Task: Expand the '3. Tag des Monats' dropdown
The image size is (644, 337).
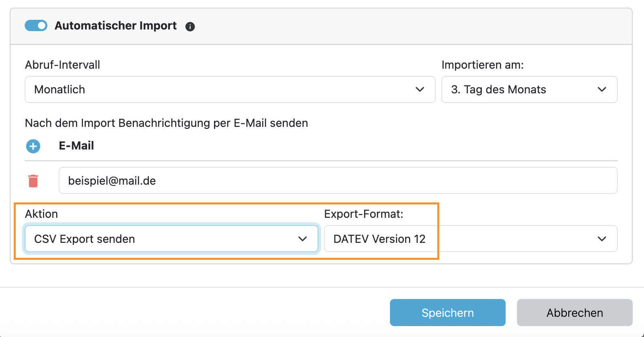Action: pos(529,89)
